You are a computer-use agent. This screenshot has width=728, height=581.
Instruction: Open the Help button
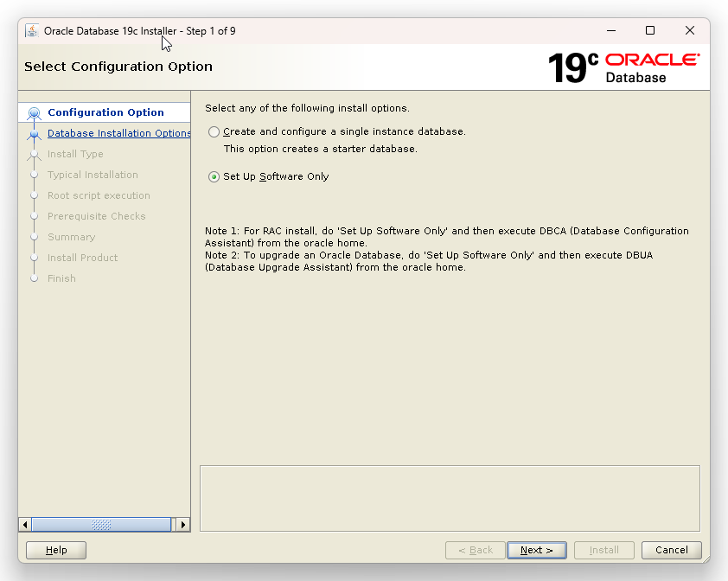(56, 551)
